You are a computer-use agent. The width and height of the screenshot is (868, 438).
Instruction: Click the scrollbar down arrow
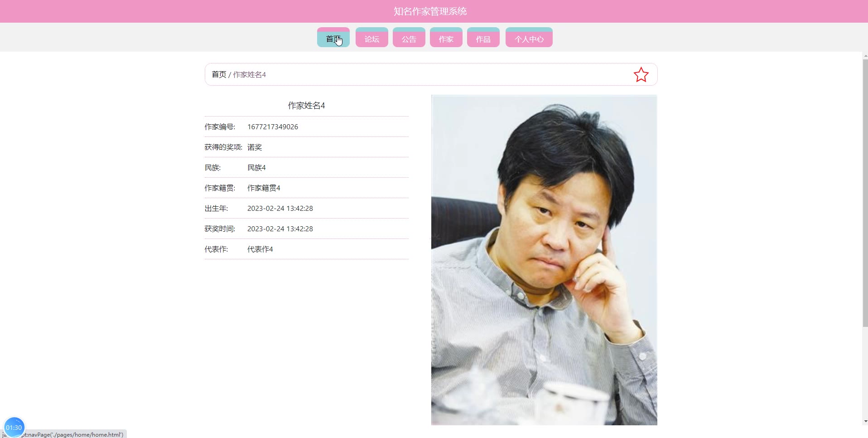point(865,421)
